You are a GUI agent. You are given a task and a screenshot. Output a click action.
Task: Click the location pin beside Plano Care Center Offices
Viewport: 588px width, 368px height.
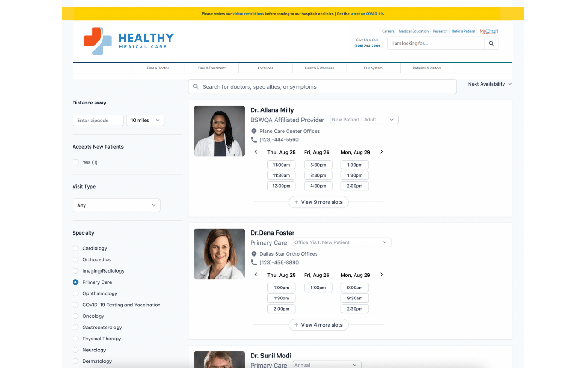tap(254, 131)
